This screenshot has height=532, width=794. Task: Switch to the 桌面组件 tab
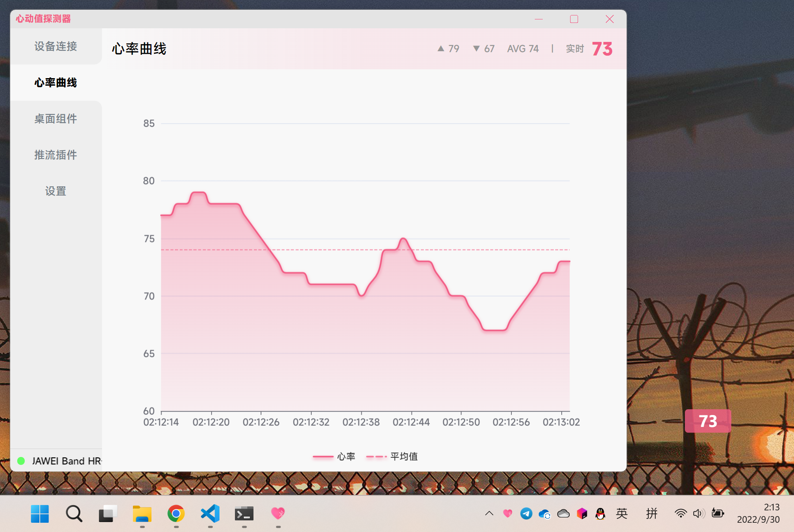[56, 119]
